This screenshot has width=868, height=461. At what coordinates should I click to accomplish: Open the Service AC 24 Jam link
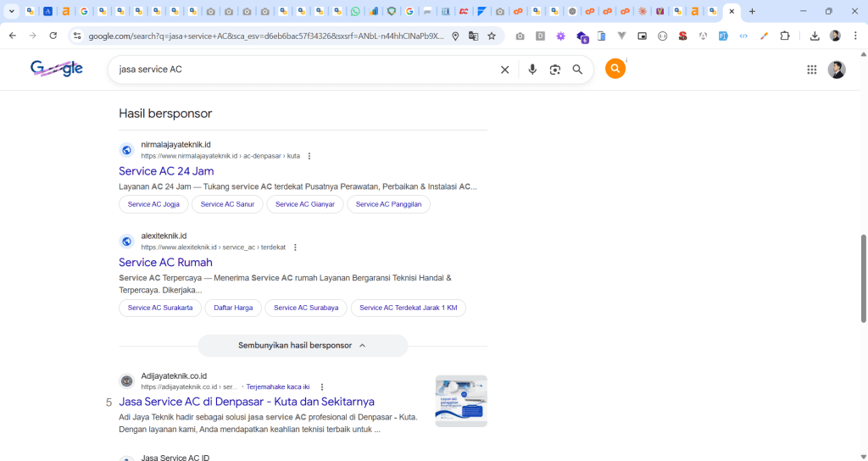(166, 171)
